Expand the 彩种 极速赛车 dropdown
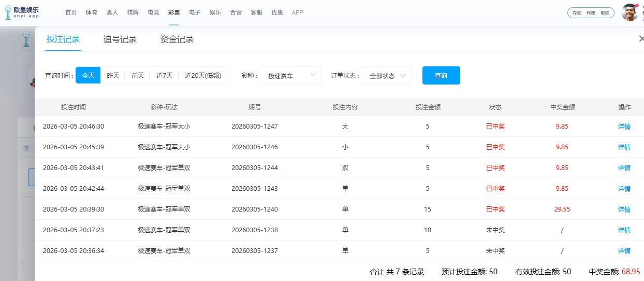 (x=290, y=76)
